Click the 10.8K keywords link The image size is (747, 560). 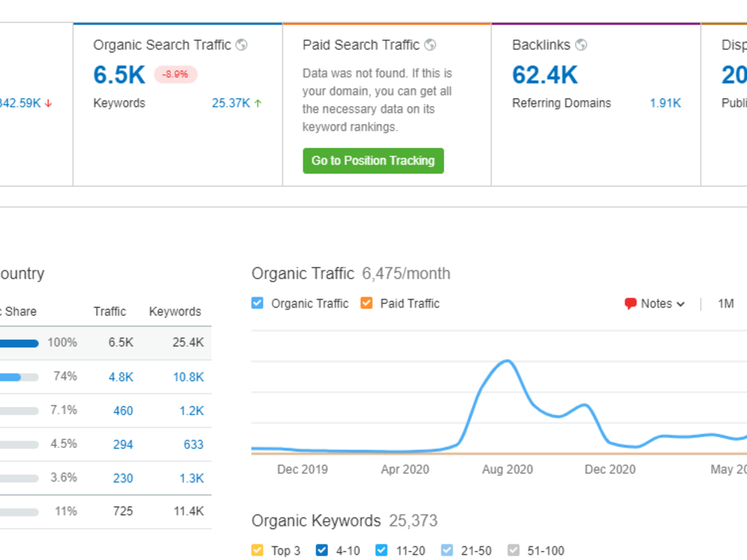[x=188, y=377]
